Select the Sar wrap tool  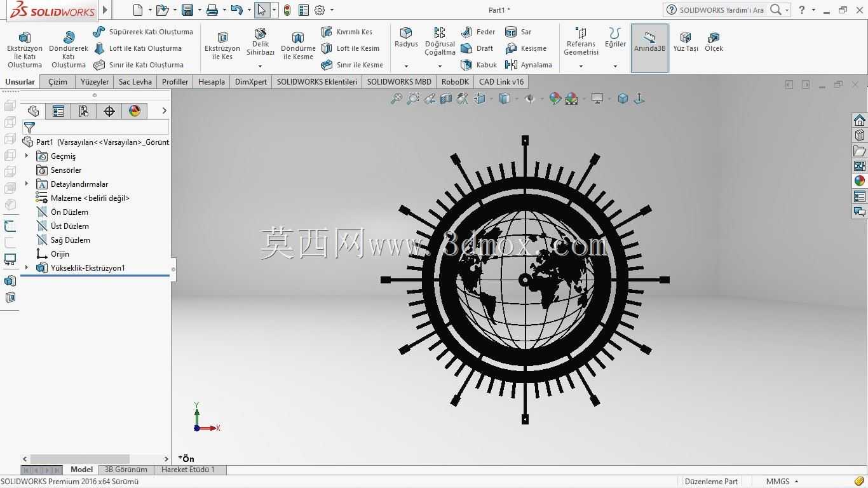click(519, 32)
